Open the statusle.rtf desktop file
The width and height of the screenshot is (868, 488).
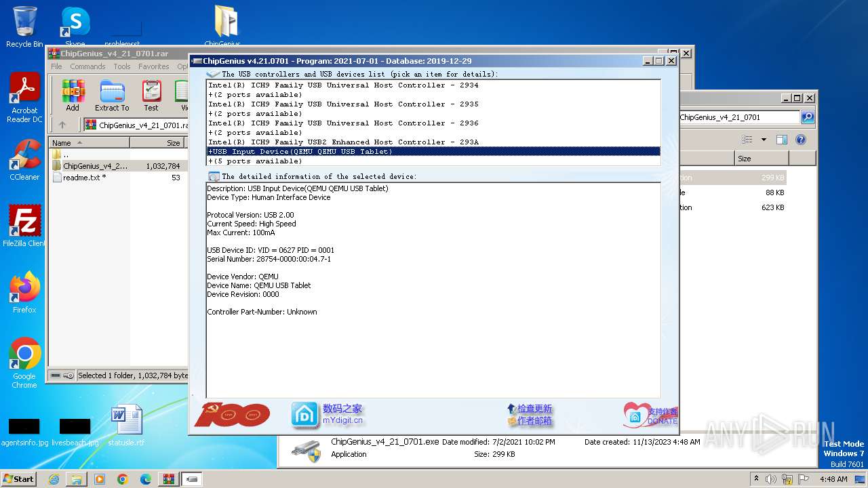tap(126, 426)
